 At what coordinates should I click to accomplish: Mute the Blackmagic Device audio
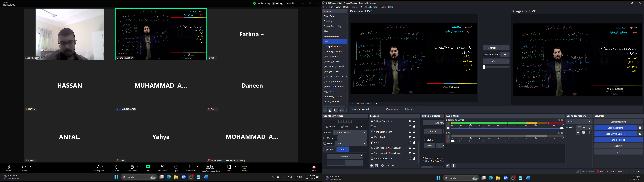click(x=448, y=128)
